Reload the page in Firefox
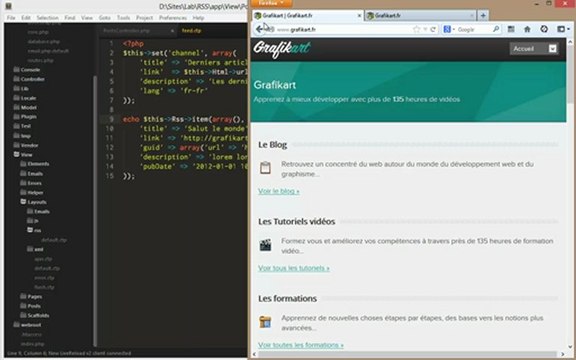This screenshot has width=576, height=360. [433, 29]
